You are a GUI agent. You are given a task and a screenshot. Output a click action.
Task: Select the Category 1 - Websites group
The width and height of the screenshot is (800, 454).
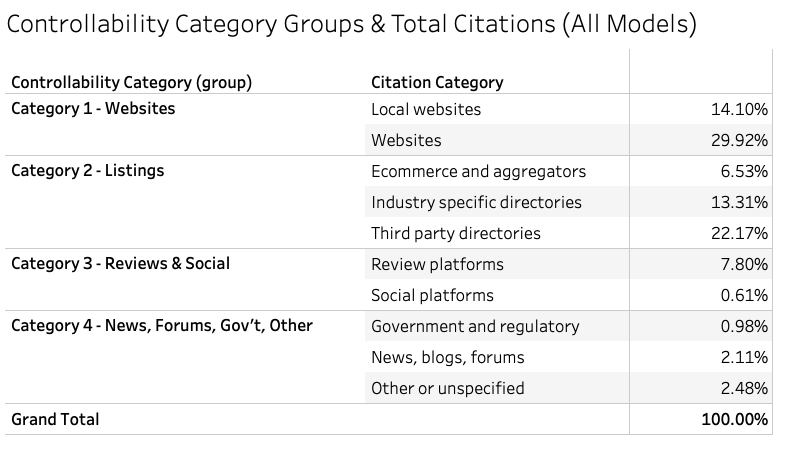click(x=93, y=108)
